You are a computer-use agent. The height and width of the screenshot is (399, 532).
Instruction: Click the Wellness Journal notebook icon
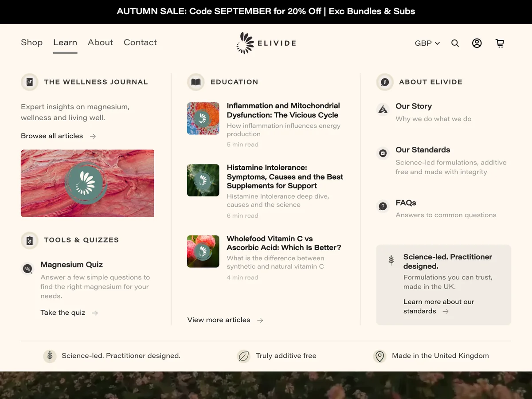coord(30,82)
